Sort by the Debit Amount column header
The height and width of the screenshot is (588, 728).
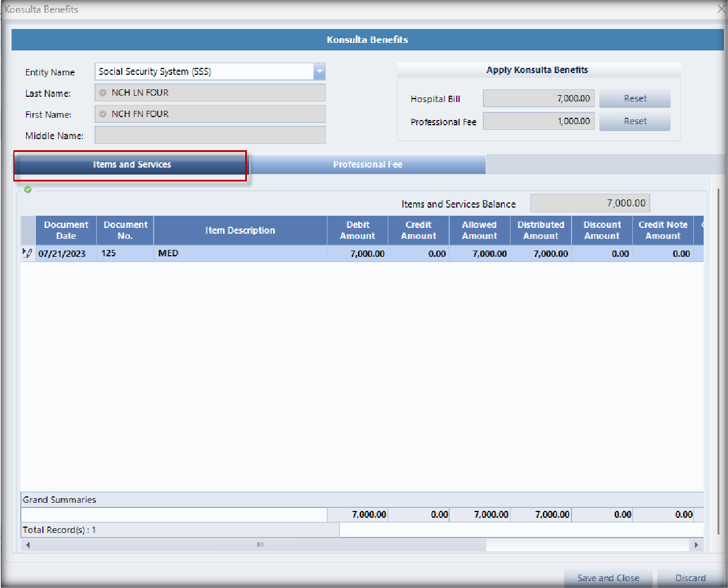click(x=357, y=230)
